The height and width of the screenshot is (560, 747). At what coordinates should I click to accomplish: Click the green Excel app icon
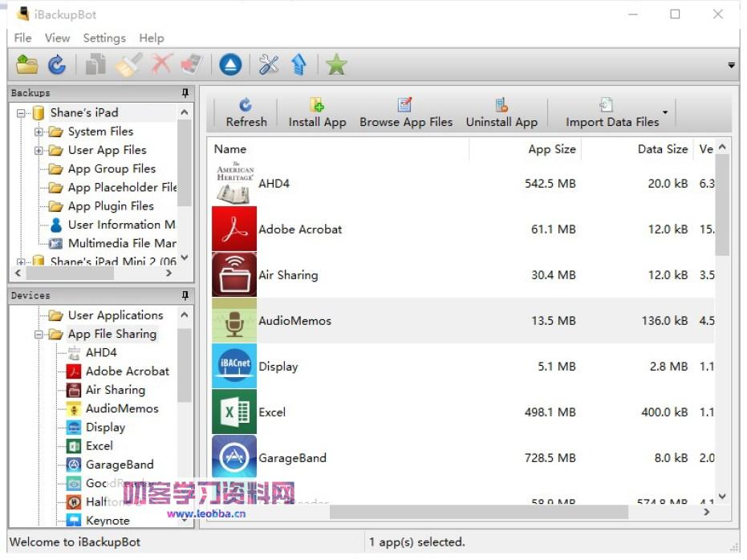(x=234, y=412)
